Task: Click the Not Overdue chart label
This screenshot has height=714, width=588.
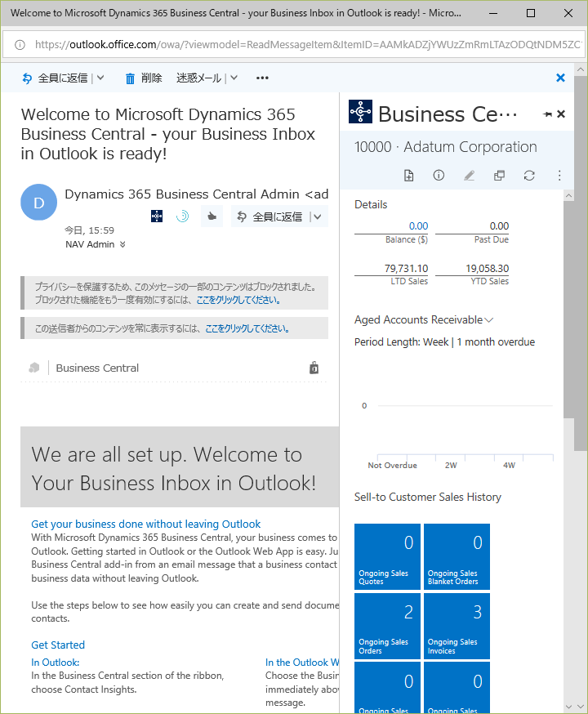Action: (392, 466)
